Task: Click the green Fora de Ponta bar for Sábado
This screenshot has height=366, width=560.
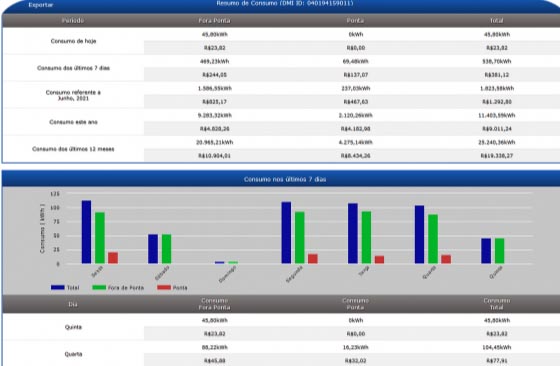Action: pos(166,249)
